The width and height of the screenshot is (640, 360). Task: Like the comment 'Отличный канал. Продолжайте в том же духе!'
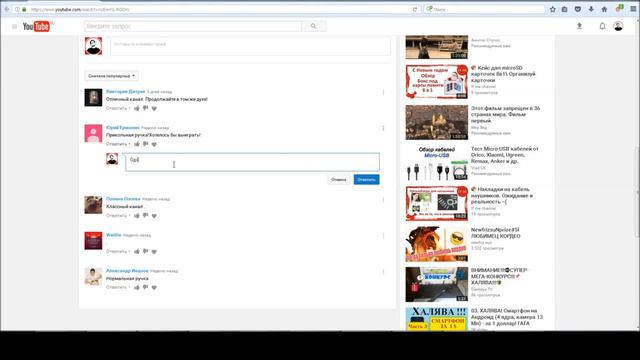(x=137, y=108)
